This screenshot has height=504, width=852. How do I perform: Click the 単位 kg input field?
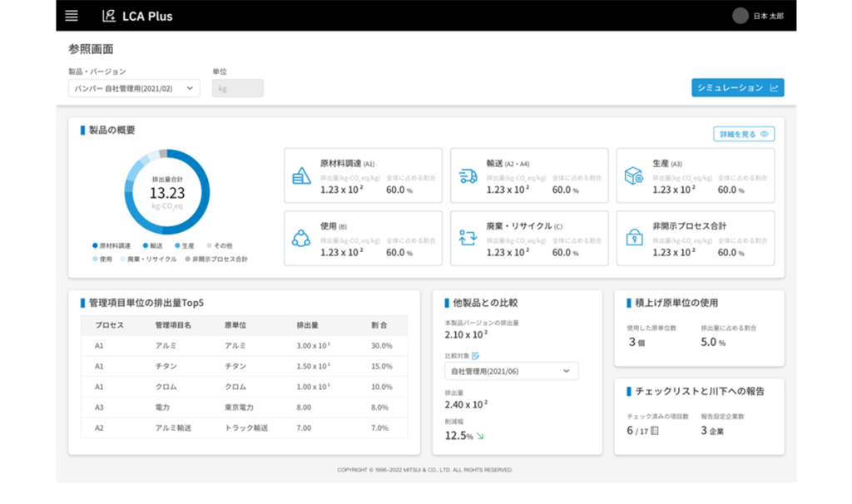pos(239,88)
